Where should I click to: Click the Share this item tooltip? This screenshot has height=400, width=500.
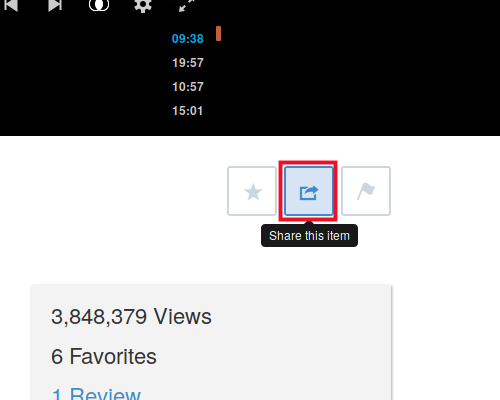(309, 236)
